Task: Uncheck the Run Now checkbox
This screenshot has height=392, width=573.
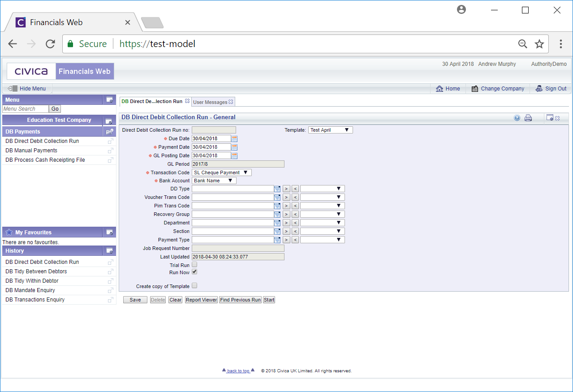Action: click(194, 272)
